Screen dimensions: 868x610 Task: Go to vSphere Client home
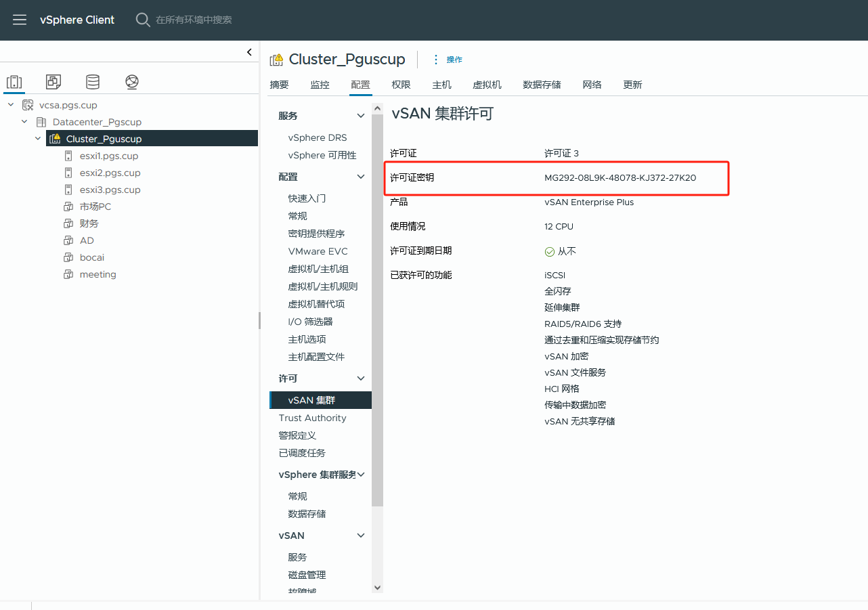77,20
